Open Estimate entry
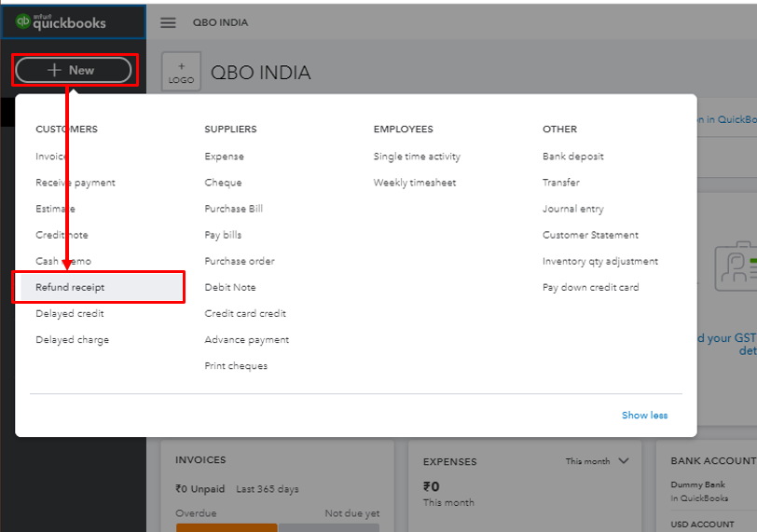 tap(55, 209)
